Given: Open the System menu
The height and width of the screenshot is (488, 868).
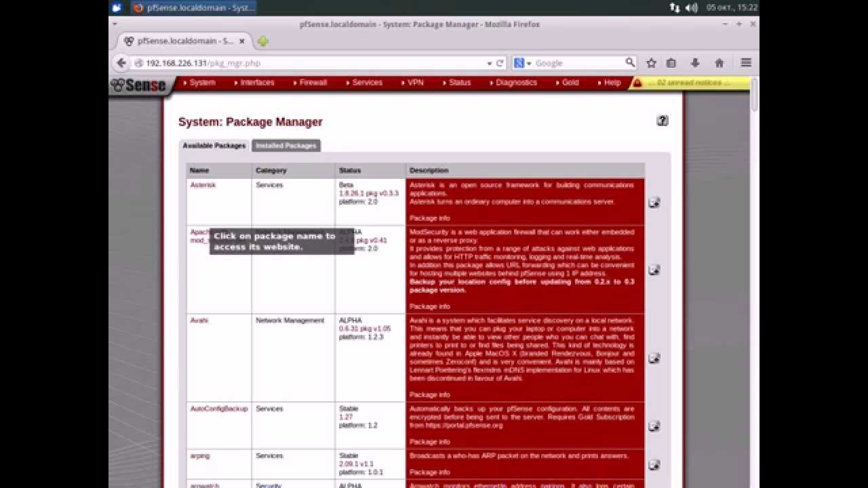Looking at the screenshot, I should [x=202, y=83].
